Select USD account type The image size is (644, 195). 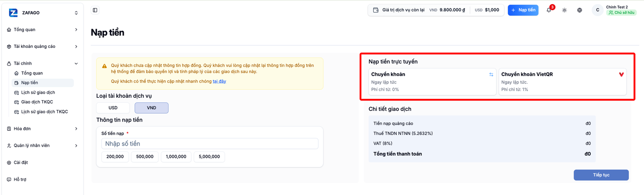pos(113,108)
